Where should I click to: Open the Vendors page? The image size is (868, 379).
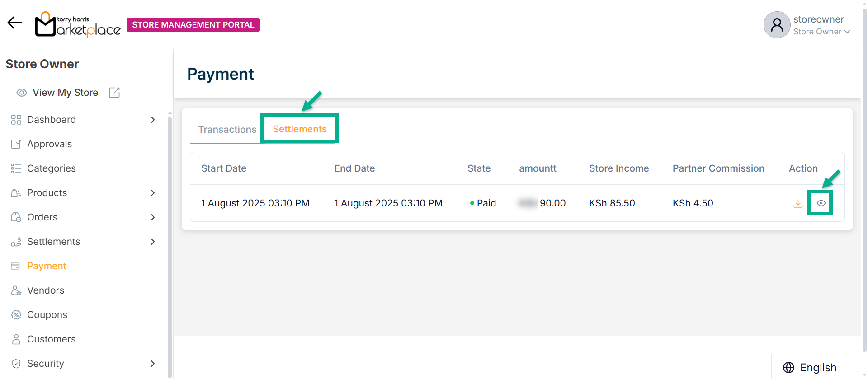tap(45, 290)
